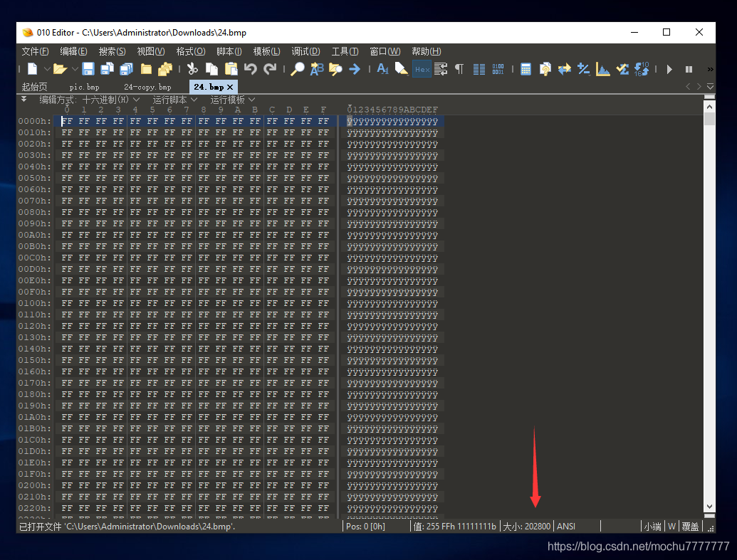
Task: Collapse the editor options bar double-arrow
Action: click(x=23, y=99)
